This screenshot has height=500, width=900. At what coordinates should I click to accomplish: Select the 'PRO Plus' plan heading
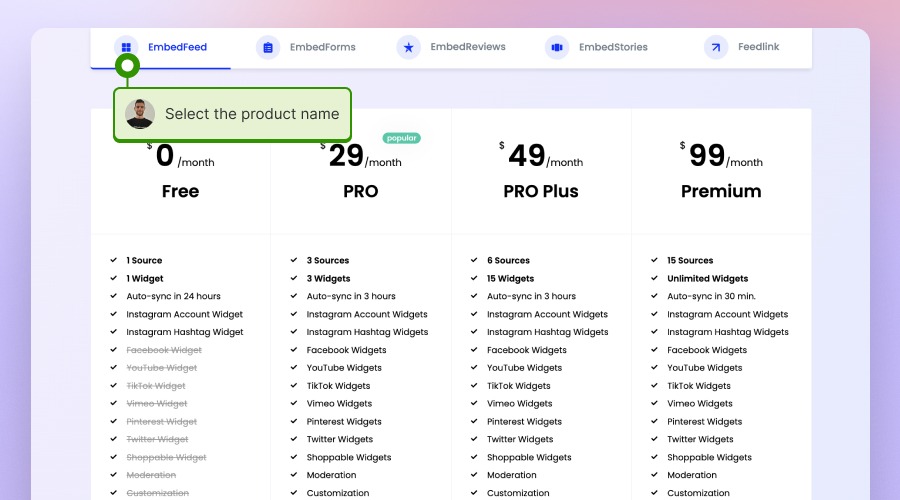[x=541, y=191]
